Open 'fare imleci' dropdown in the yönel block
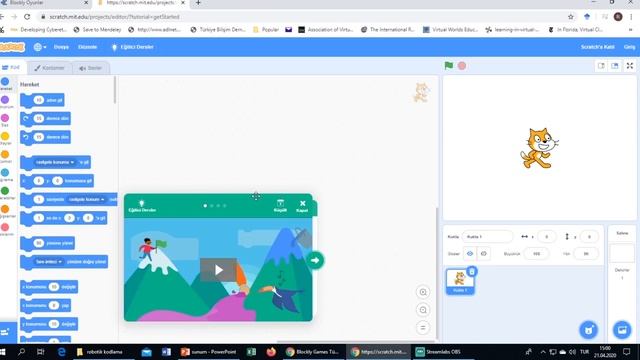640x360 pixels. pyautogui.click(x=49, y=262)
